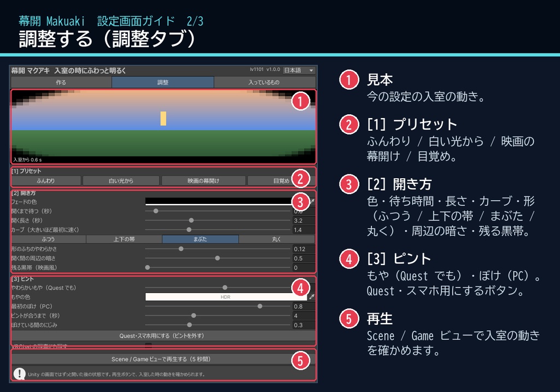Apply the 白い光から preset
Screen dimensions: 560x392
121,180
